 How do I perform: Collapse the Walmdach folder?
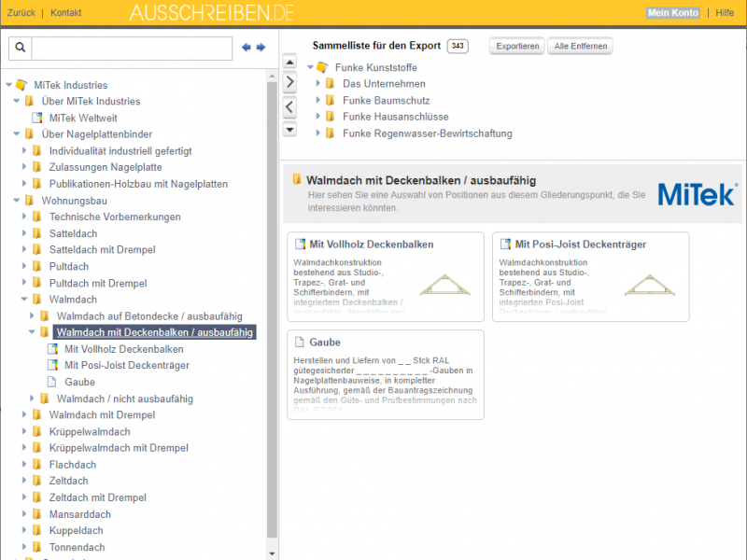coord(24,299)
